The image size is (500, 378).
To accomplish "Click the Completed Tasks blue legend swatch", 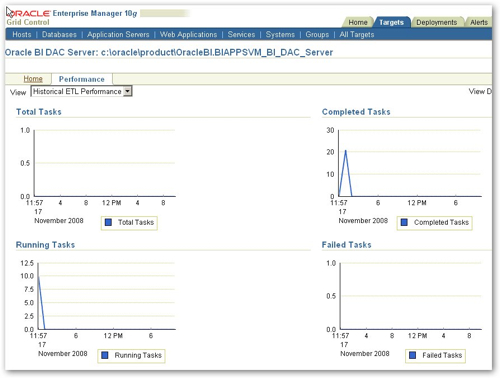I will (x=404, y=222).
